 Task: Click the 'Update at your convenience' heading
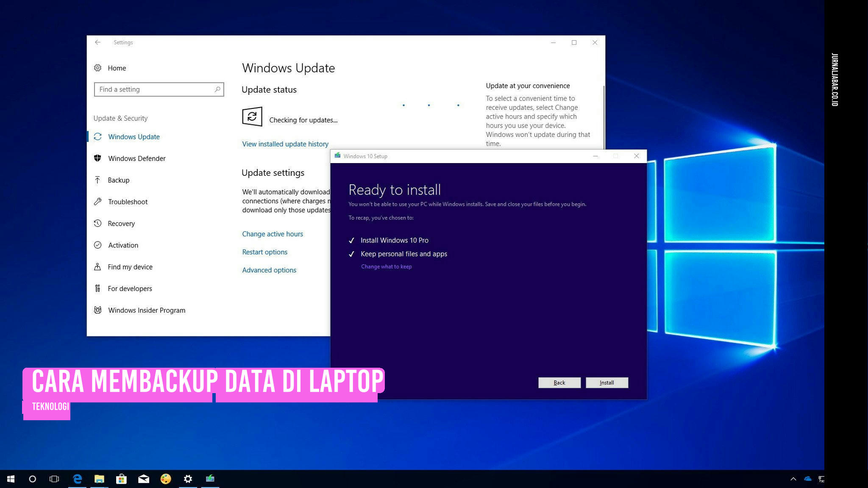(x=528, y=86)
